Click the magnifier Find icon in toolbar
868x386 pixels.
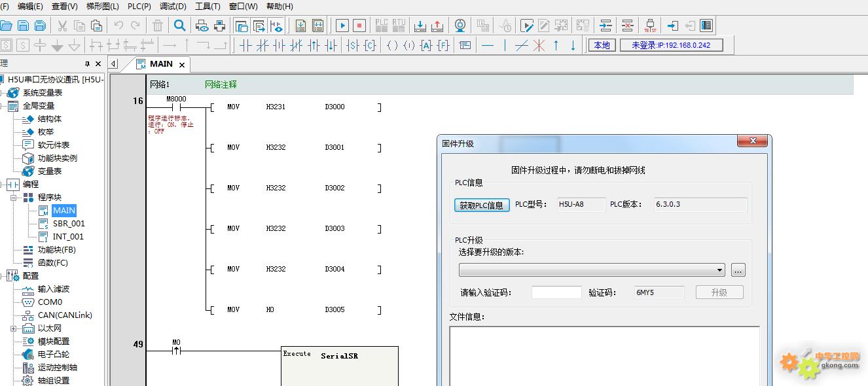point(179,26)
